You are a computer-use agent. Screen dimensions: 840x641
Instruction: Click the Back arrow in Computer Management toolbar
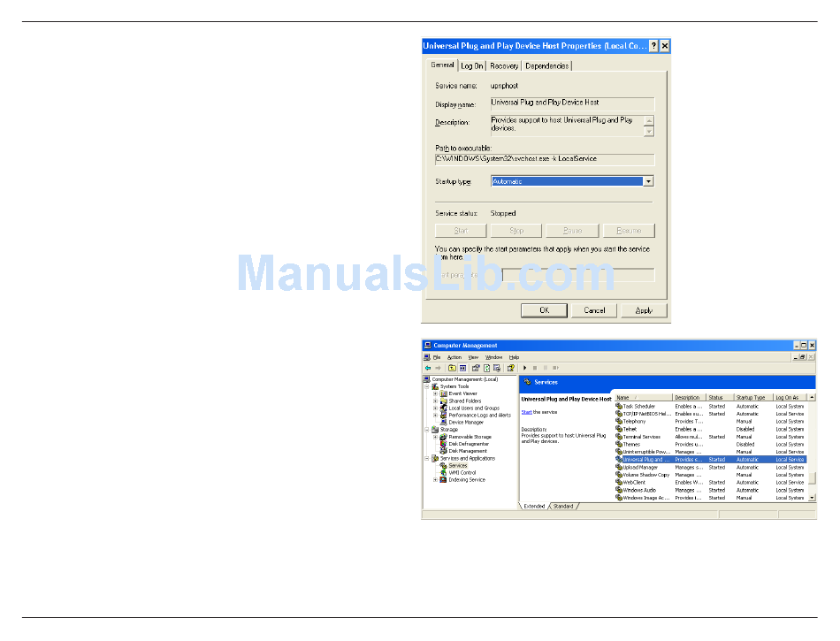428,368
